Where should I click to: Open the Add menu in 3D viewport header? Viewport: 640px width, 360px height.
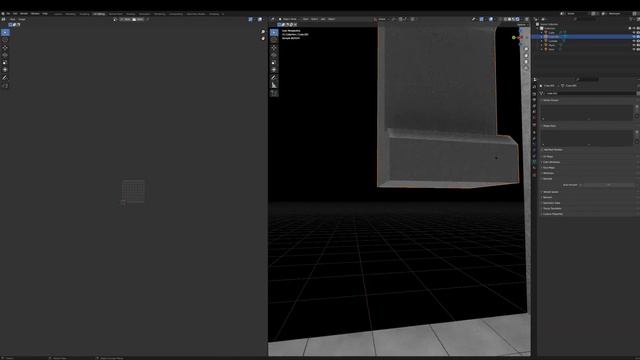point(323,19)
